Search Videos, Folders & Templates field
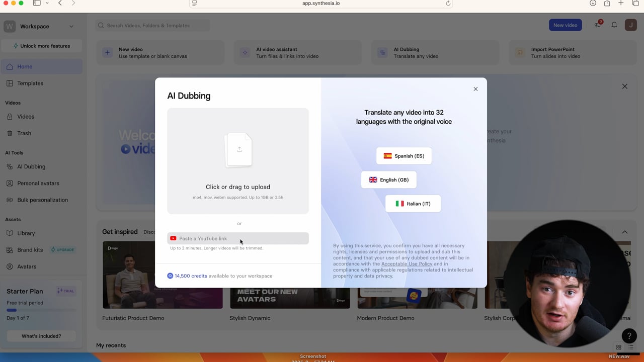Screen dimensions: 644x362 point(153,25)
